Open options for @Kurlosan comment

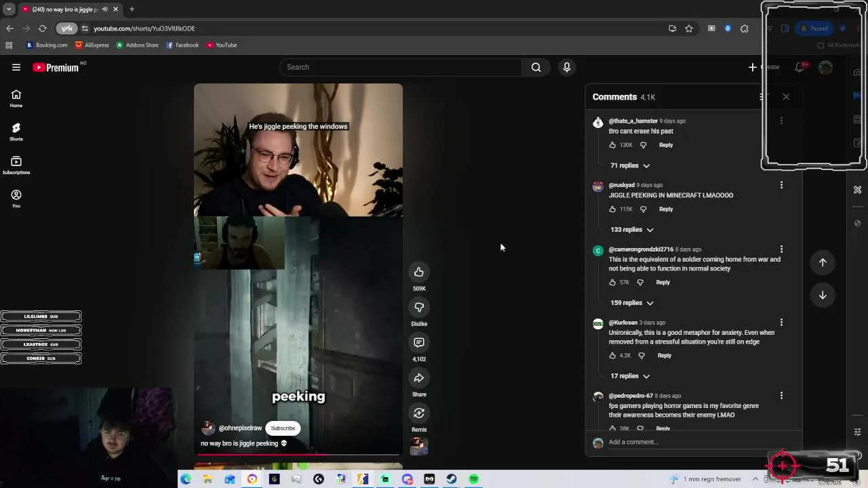pyautogui.click(x=781, y=323)
